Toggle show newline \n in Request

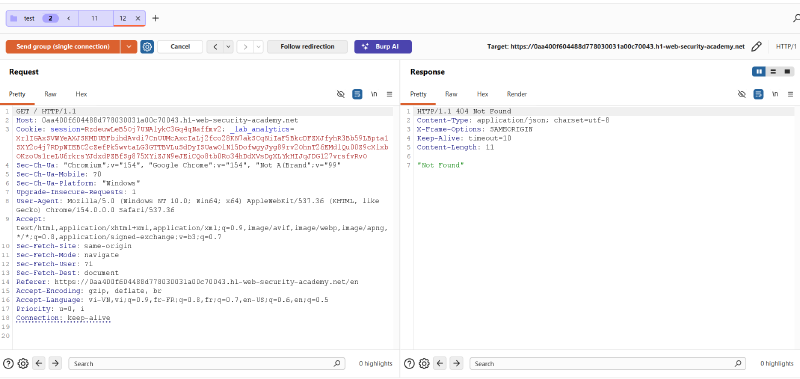coord(374,94)
